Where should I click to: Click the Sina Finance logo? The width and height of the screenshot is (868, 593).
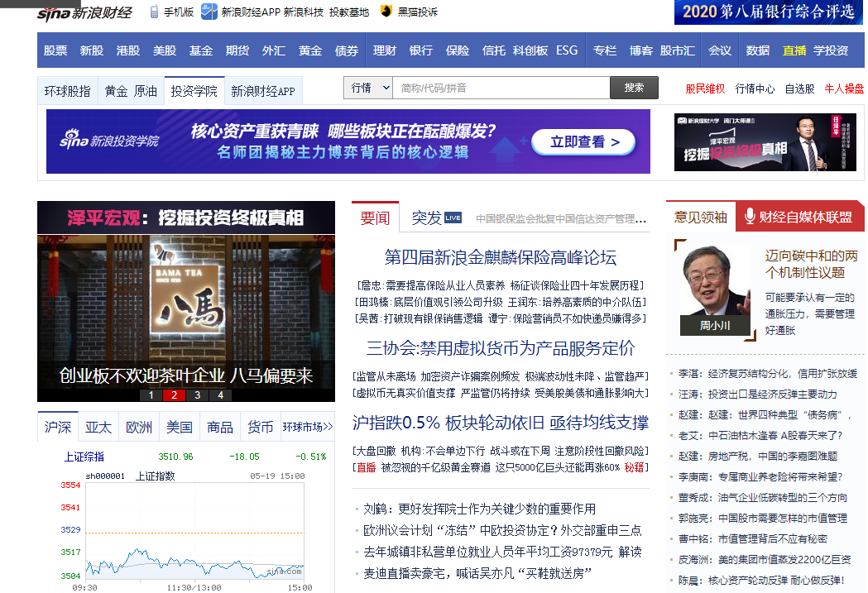tap(84, 12)
